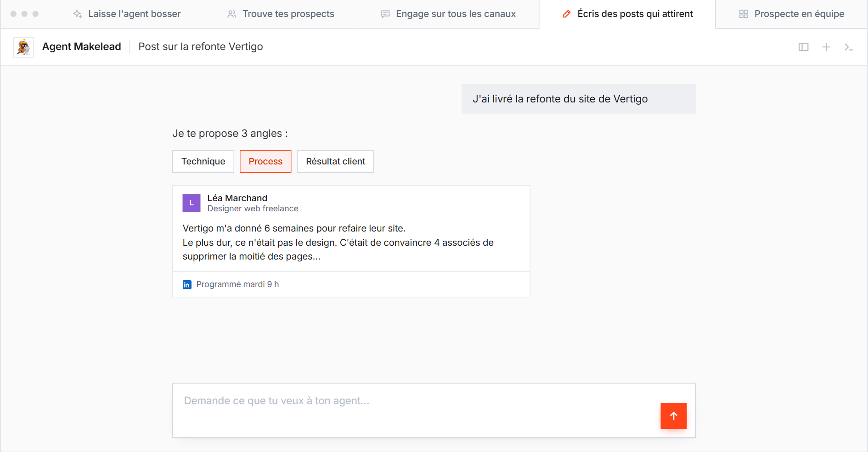Click the 'Agent Makelead' name
868x452 pixels.
click(82, 46)
